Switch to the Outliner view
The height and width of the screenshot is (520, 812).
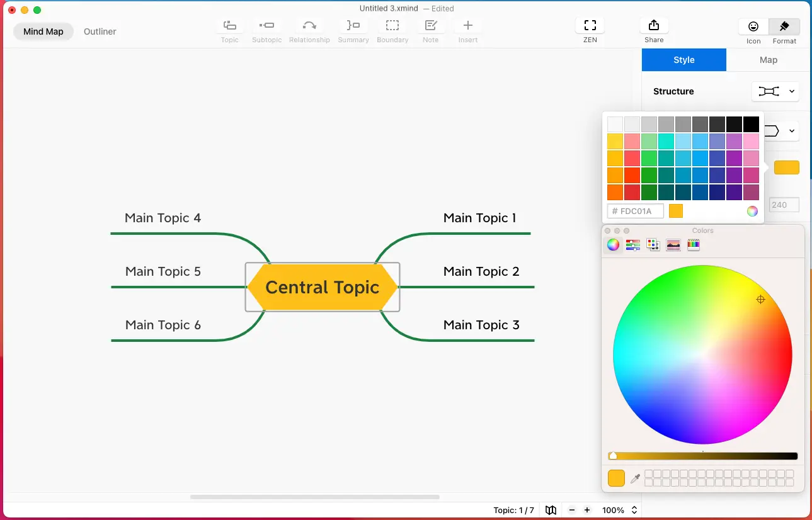tap(100, 31)
